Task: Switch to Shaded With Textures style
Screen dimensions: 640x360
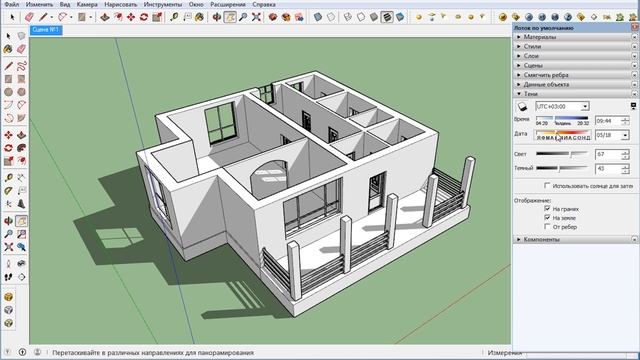Action: click(x=387, y=17)
